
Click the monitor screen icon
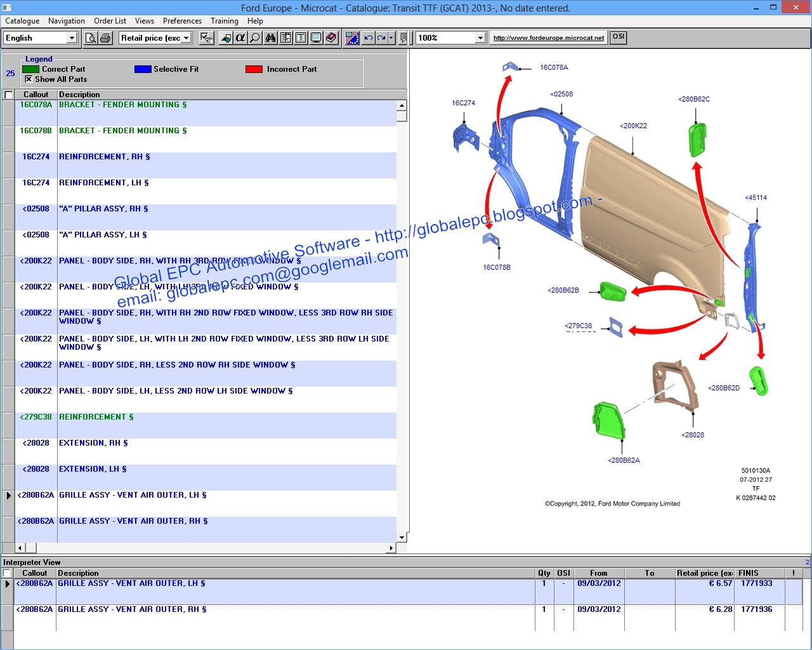(x=316, y=38)
